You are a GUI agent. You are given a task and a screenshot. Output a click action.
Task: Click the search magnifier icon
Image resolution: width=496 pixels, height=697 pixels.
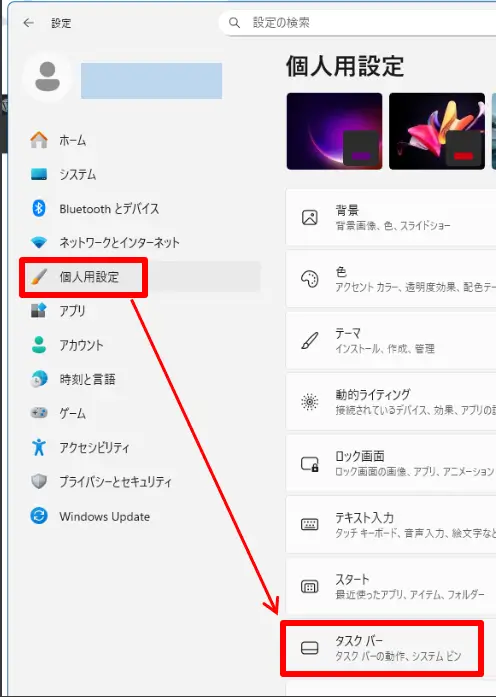[x=234, y=23]
